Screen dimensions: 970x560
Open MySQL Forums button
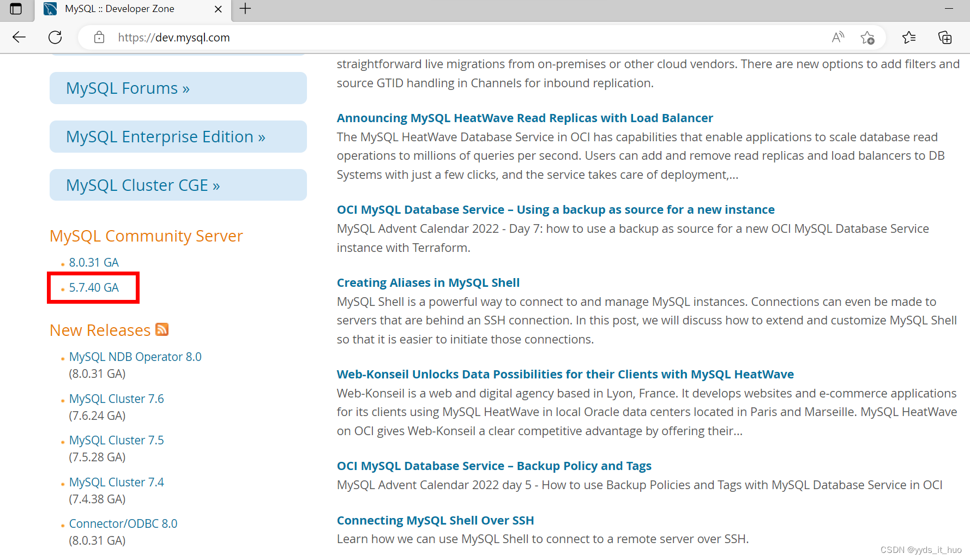[178, 88]
